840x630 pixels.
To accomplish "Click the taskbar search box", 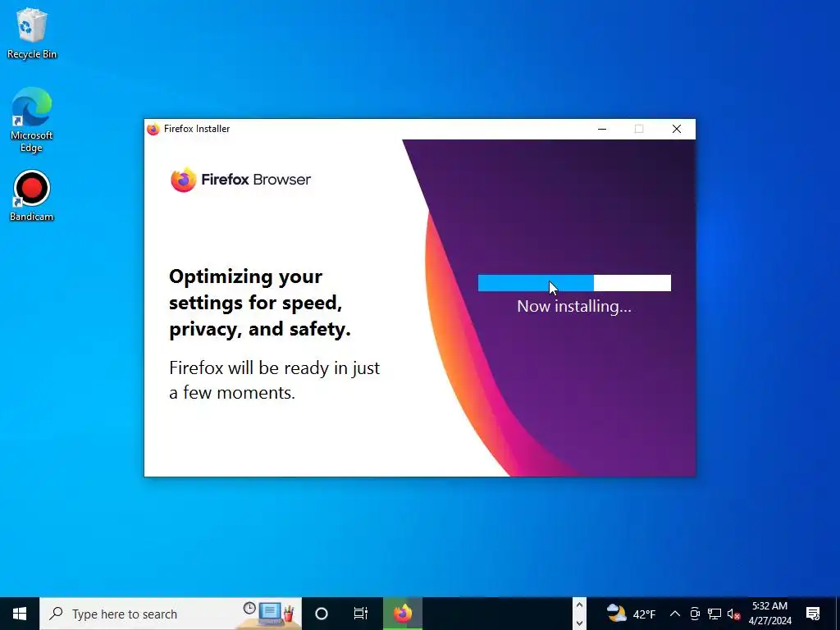I will point(171,614).
